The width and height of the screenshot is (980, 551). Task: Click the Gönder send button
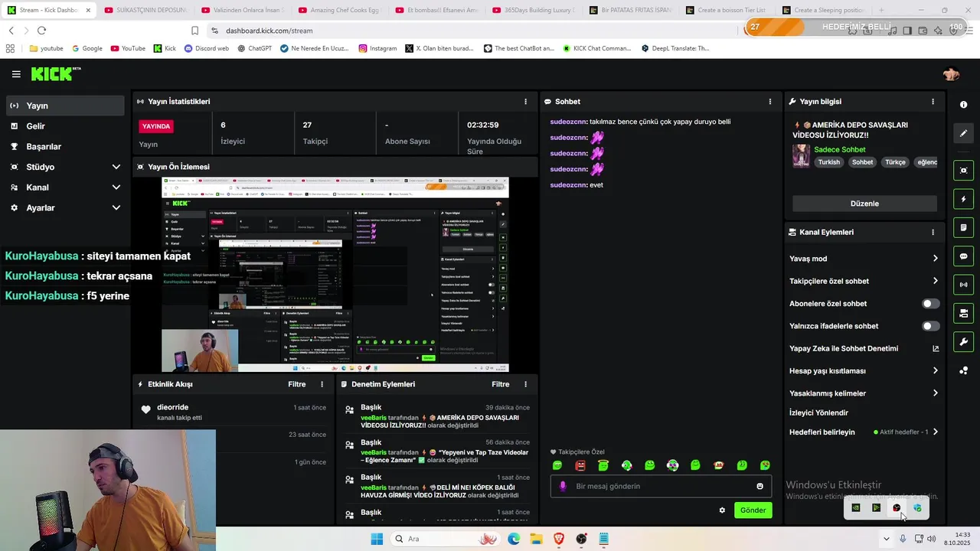pyautogui.click(x=753, y=510)
